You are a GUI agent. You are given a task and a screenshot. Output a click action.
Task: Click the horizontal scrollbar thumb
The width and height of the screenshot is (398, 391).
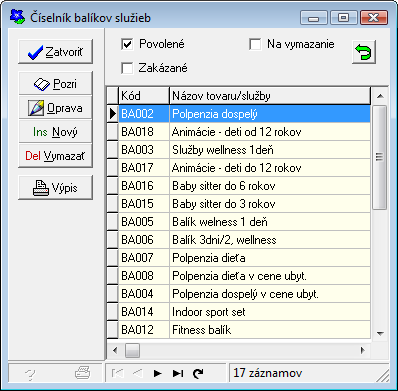click(x=132, y=350)
